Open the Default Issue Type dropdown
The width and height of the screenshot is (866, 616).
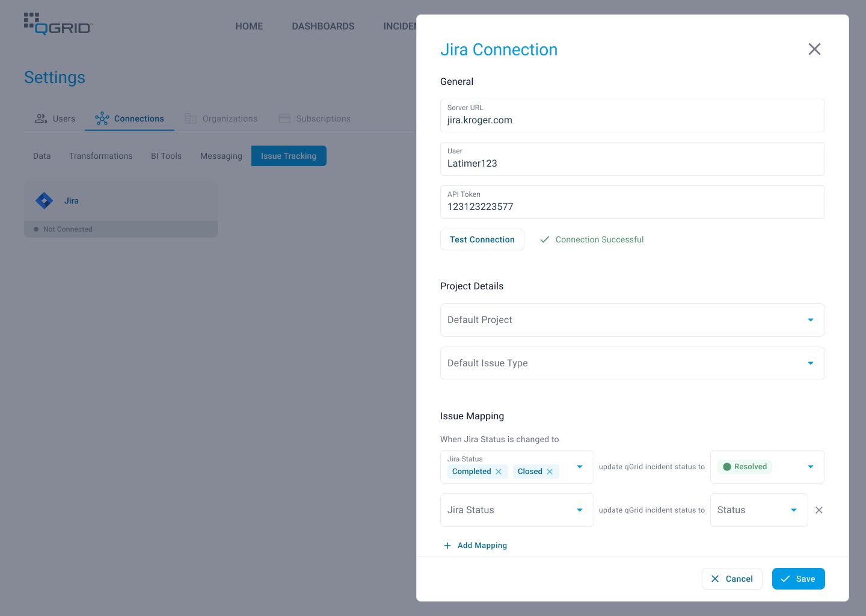coord(633,363)
